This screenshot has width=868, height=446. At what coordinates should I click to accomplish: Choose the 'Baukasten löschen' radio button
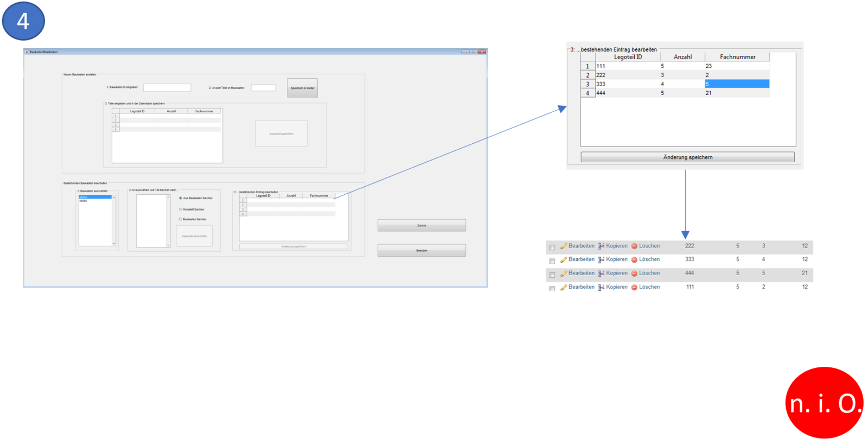[181, 219]
